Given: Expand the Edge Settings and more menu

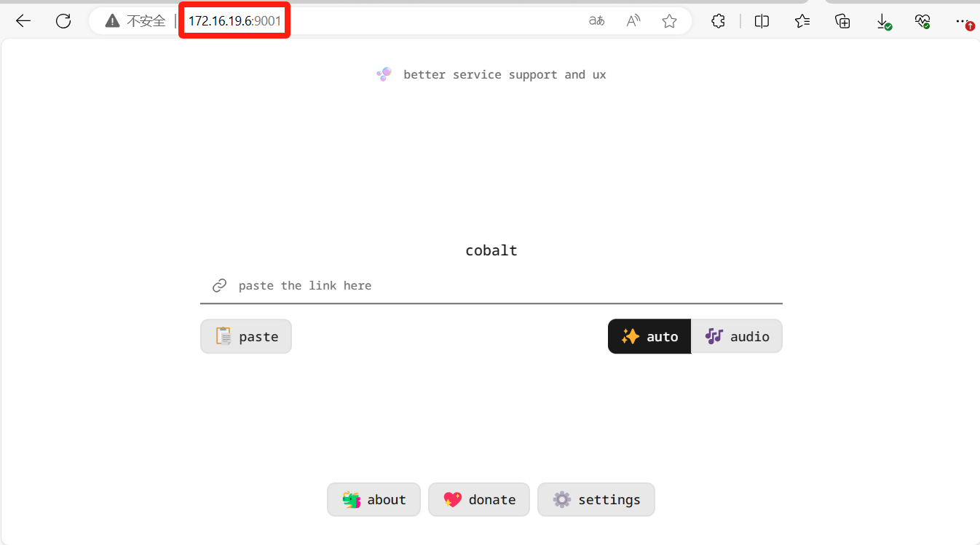Looking at the screenshot, I should click(963, 21).
